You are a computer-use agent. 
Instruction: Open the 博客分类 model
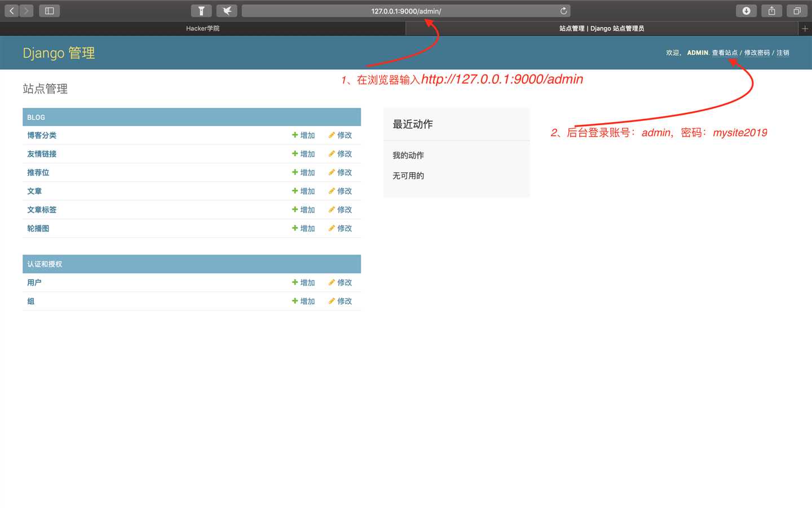42,135
